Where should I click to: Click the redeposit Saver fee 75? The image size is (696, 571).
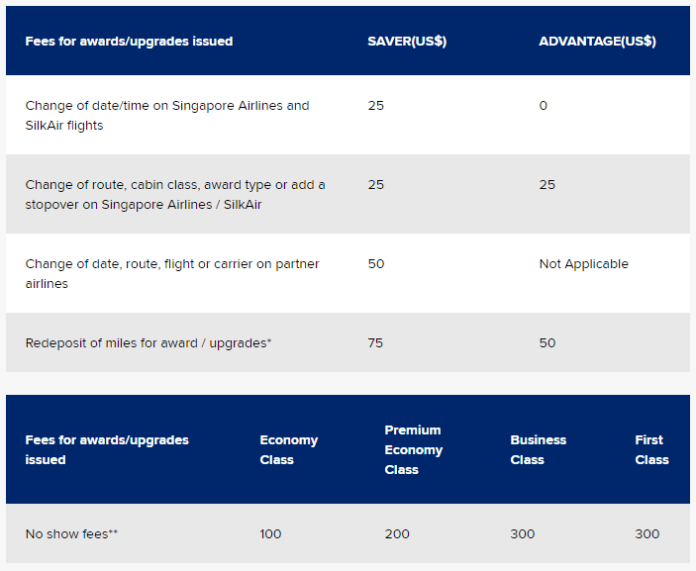click(x=375, y=343)
